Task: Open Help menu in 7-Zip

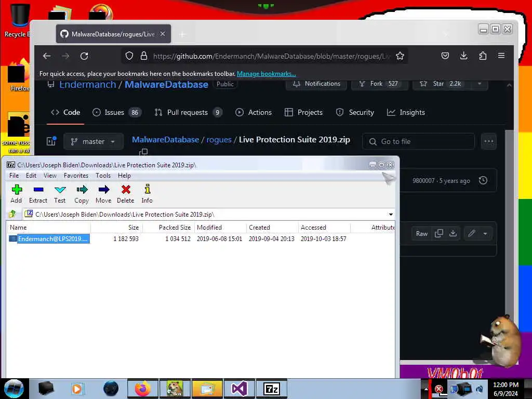Action: pyautogui.click(x=124, y=176)
